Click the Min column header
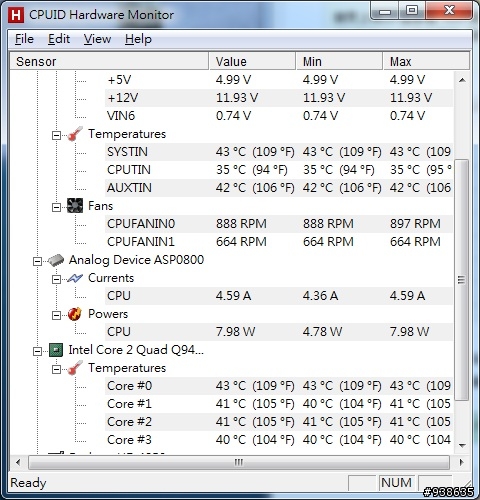The image size is (480, 500). pos(339,61)
